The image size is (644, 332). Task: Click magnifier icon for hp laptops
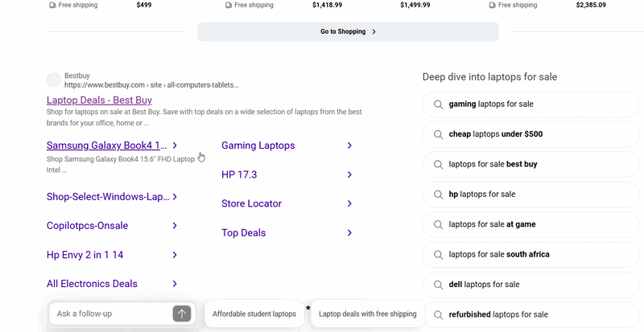[438, 195]
